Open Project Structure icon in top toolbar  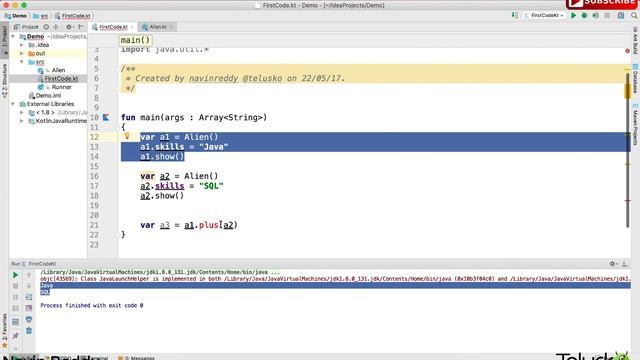tap(621, 16)
